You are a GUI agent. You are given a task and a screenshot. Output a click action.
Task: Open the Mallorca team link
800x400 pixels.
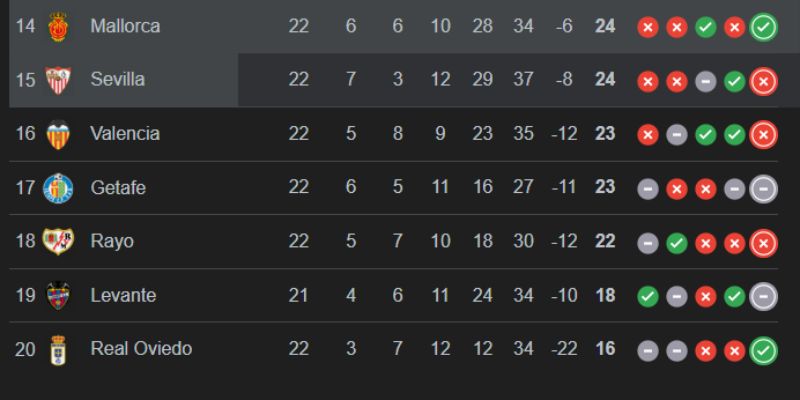tap(125, 26)
